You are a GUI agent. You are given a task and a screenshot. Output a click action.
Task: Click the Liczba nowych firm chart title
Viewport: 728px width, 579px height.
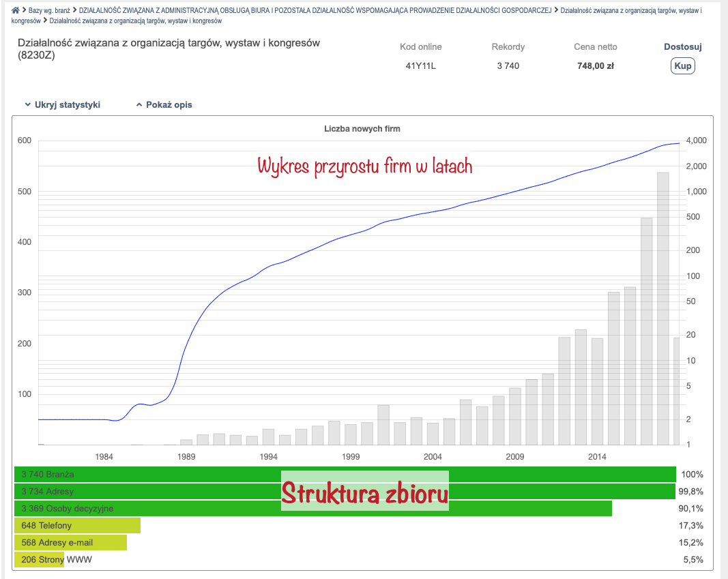coord(362,128)
